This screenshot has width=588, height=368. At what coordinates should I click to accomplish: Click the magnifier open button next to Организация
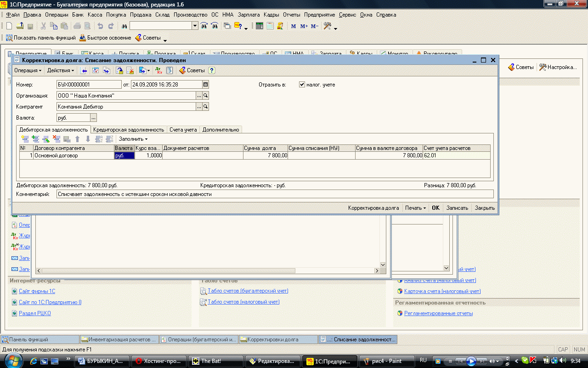[206, 96]
